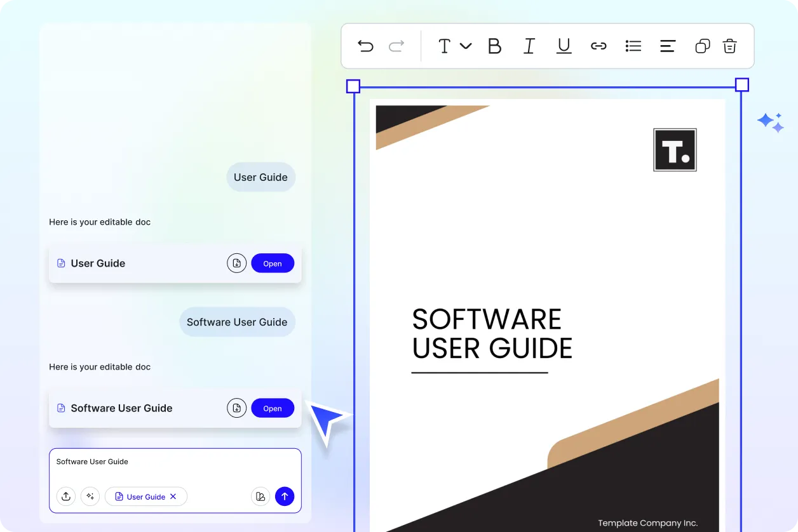Toggle bold formatting
The image size is (798, 532).
click(494, 46)
